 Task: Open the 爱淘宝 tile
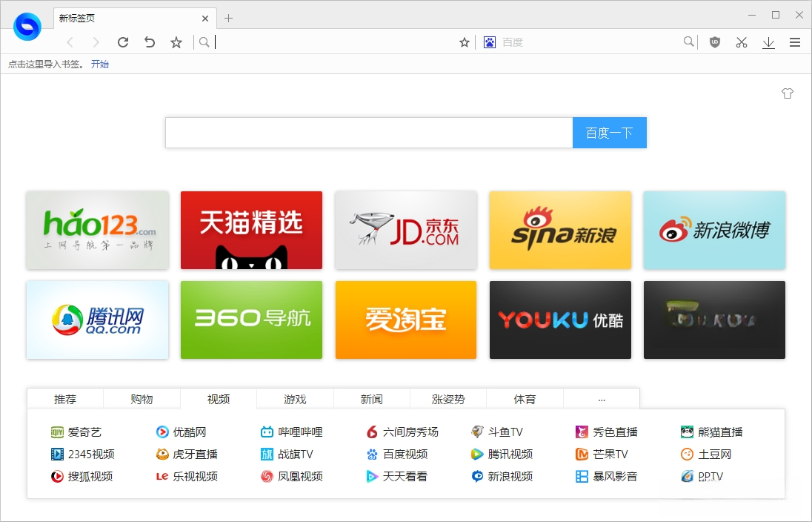point(406,320)
